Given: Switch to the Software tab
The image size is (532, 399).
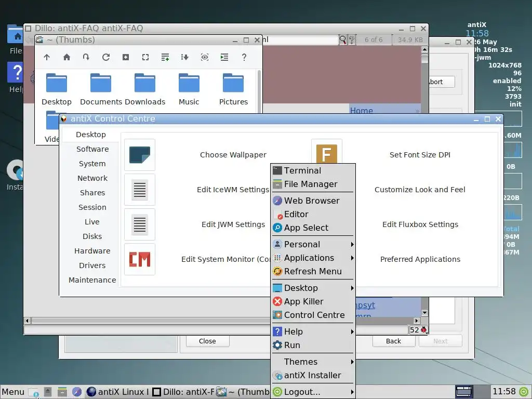Looking at the screenshot, I should click(x=92, y=149).
